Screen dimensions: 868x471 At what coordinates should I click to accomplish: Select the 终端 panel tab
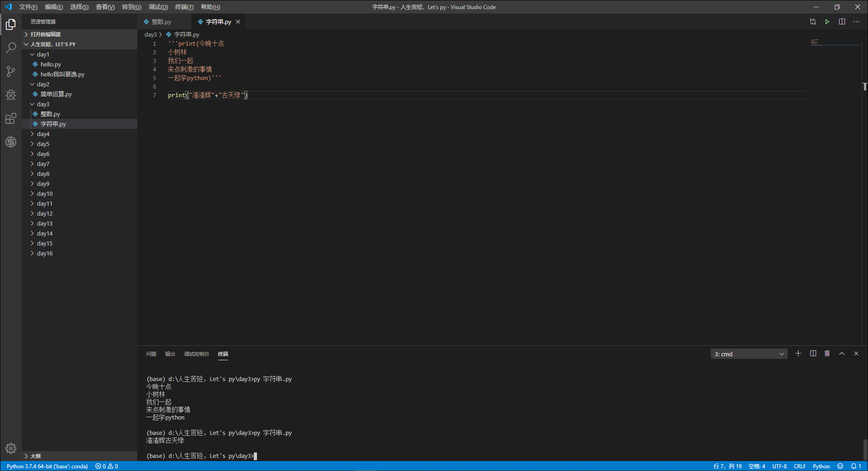223,354
